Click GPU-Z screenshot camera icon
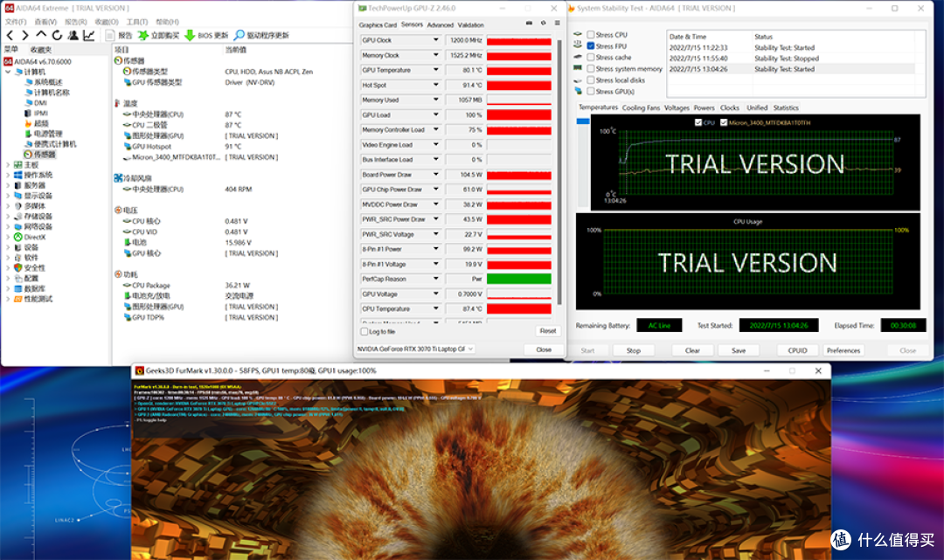 click(529, 24)
